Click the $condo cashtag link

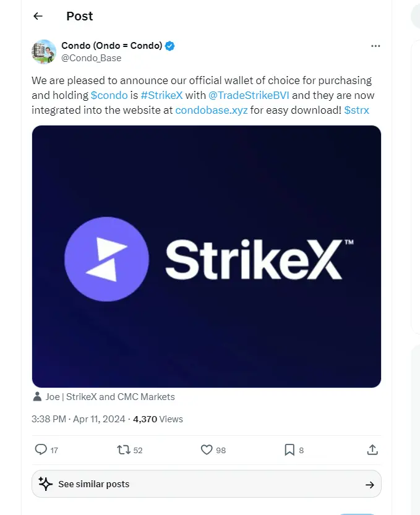tap(109, 95)
